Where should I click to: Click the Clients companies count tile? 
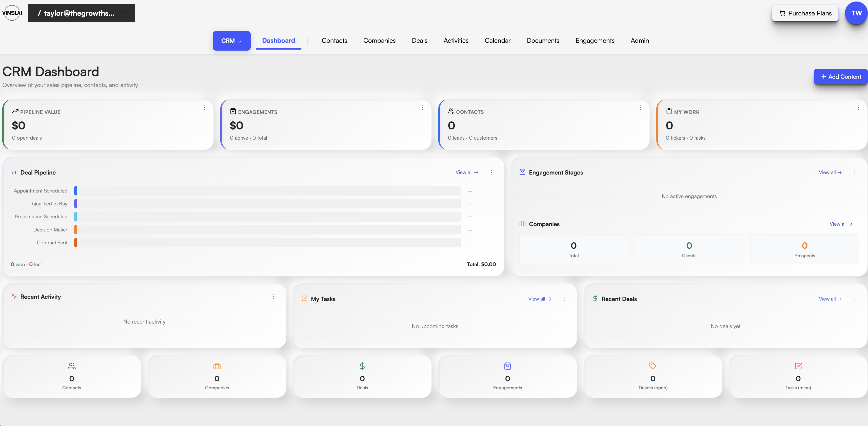689,249
